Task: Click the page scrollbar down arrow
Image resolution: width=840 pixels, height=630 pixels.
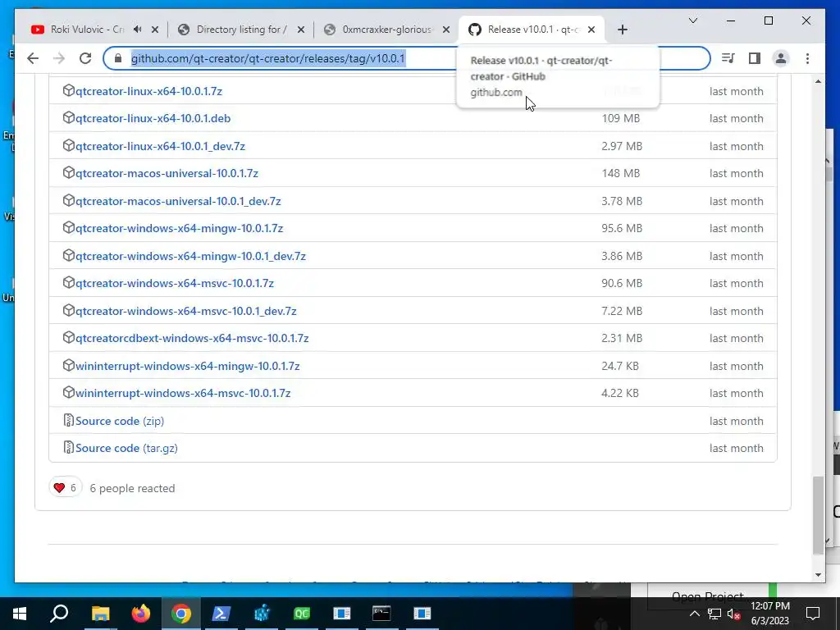Action: 818,575
